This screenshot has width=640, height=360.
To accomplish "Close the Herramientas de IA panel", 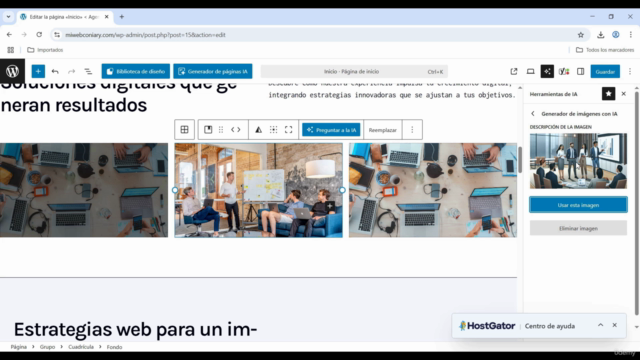I will pos(624,94).
